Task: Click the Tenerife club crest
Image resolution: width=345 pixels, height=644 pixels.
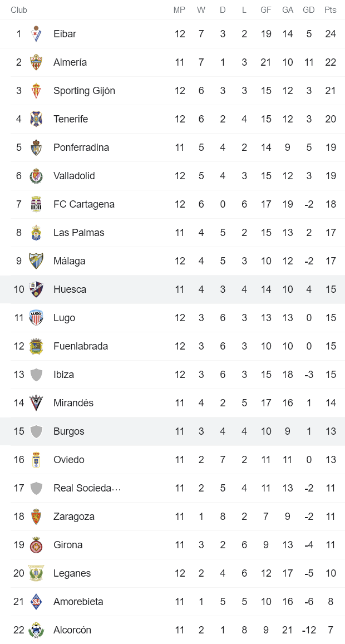Action: [36, 119]
